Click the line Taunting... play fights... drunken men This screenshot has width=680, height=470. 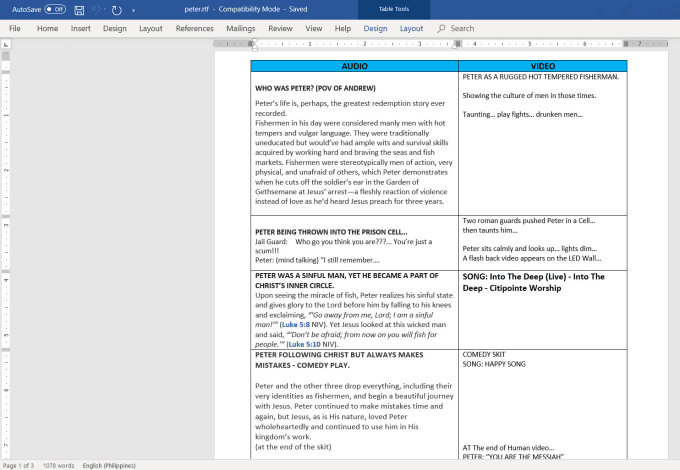523,114
